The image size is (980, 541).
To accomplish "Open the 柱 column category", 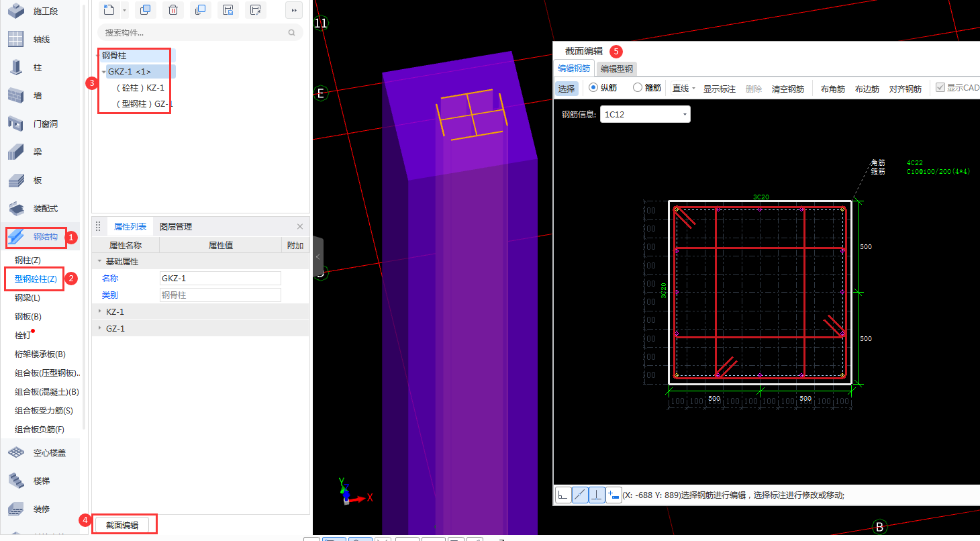I will point(41,68).
